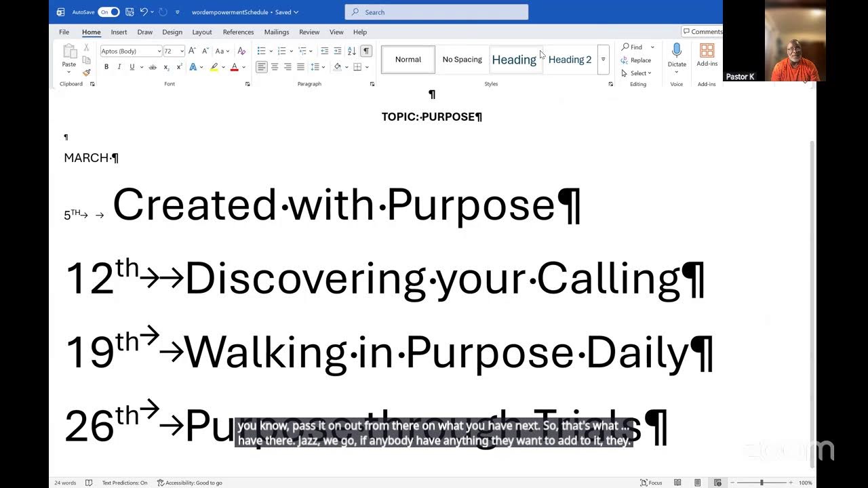Expand the numbering list dropdown arrow
Screen dimensions: 868x488
(291, 51)
